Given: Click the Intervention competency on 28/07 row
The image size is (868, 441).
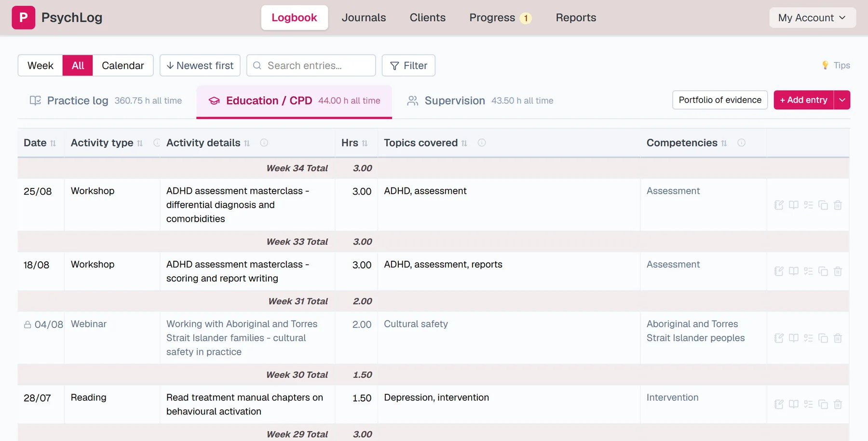Looking at the screenshot, I should [x=673, y=398].
